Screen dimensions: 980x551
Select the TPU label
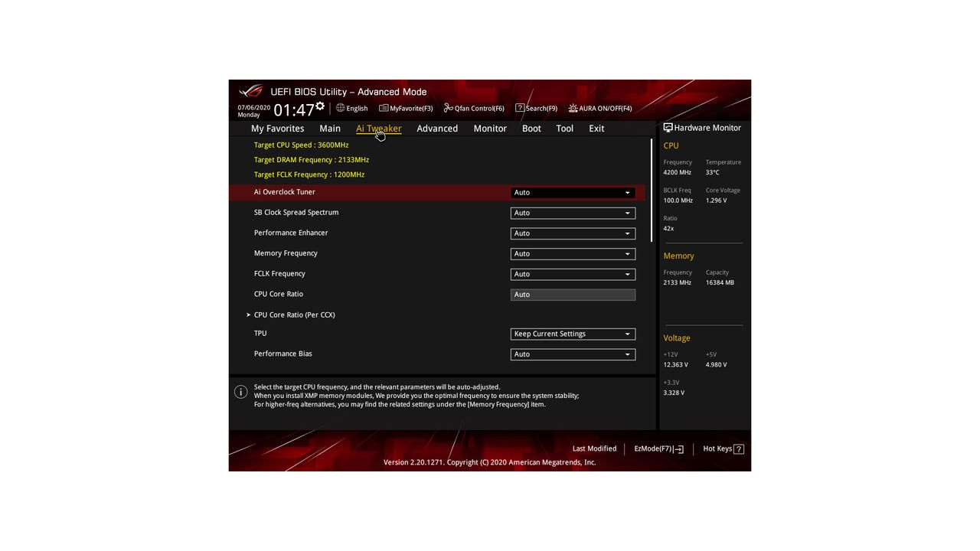(260, 333)
